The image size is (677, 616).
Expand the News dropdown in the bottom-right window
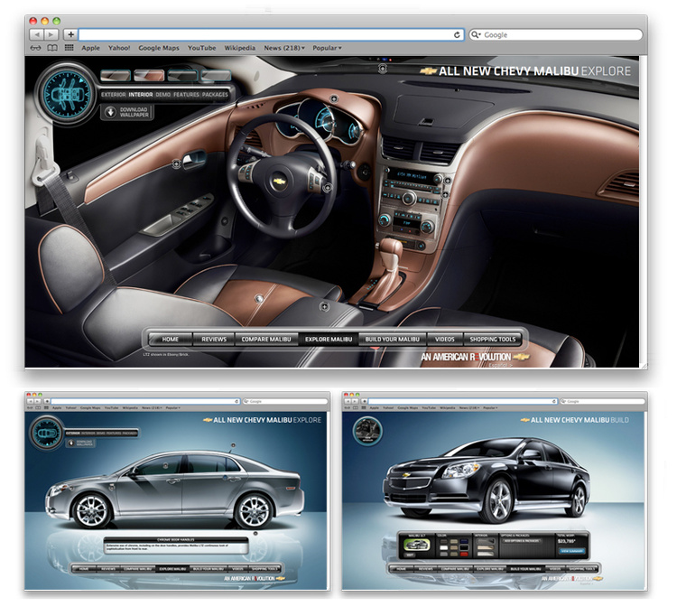(x=468, y=407)
